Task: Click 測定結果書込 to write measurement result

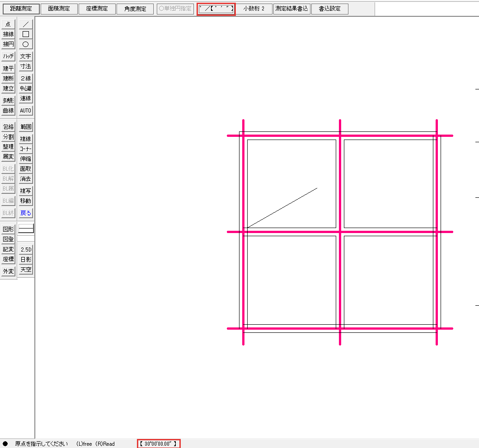Action: coord(292,9)
